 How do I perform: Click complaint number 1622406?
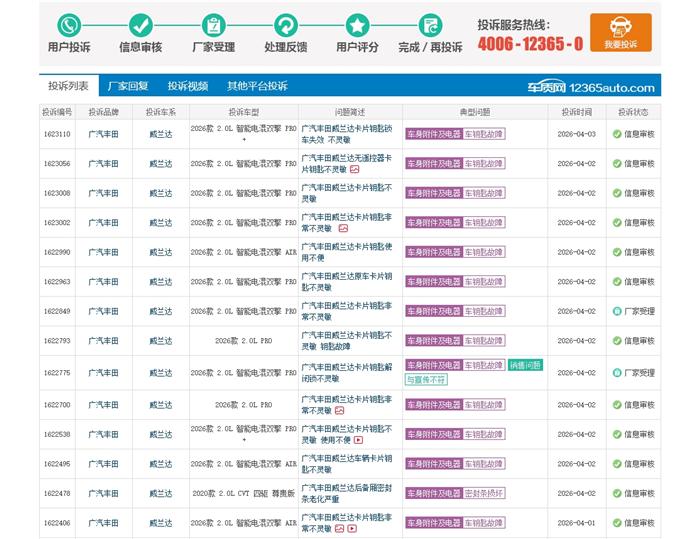click(x=56, y=523)
